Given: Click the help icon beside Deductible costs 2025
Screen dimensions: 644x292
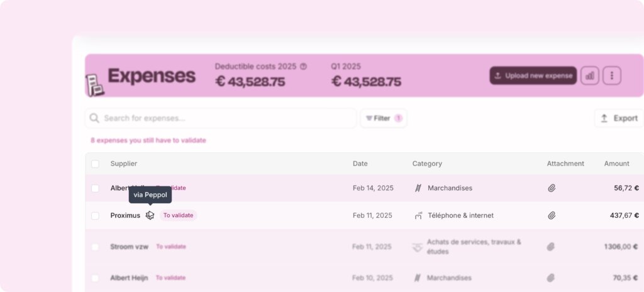Looking at the screenshot, I should click(x=304, y=67).
